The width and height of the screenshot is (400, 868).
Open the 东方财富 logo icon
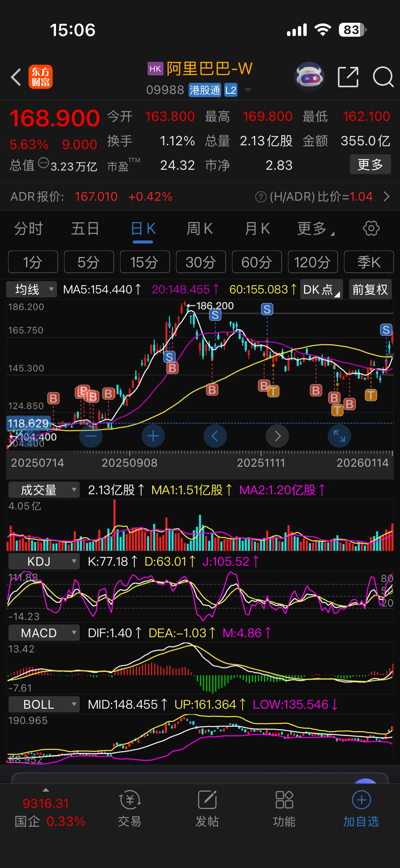(x=40, y=77)
